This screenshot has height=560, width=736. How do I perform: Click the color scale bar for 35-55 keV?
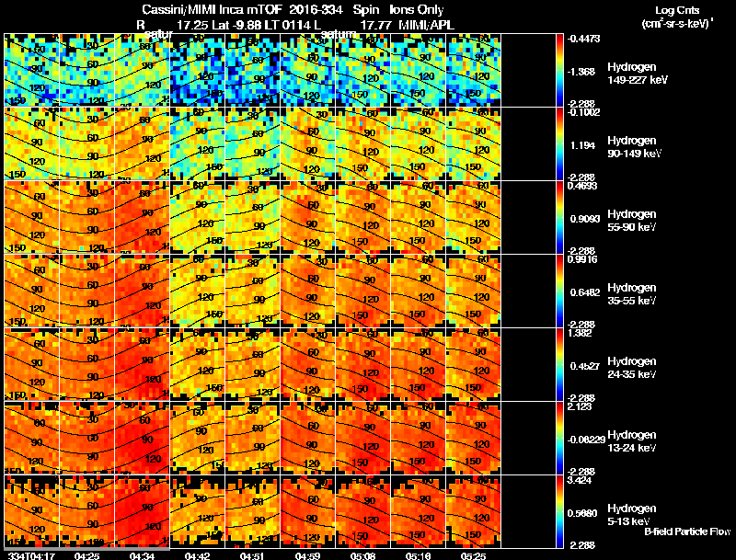559,291
